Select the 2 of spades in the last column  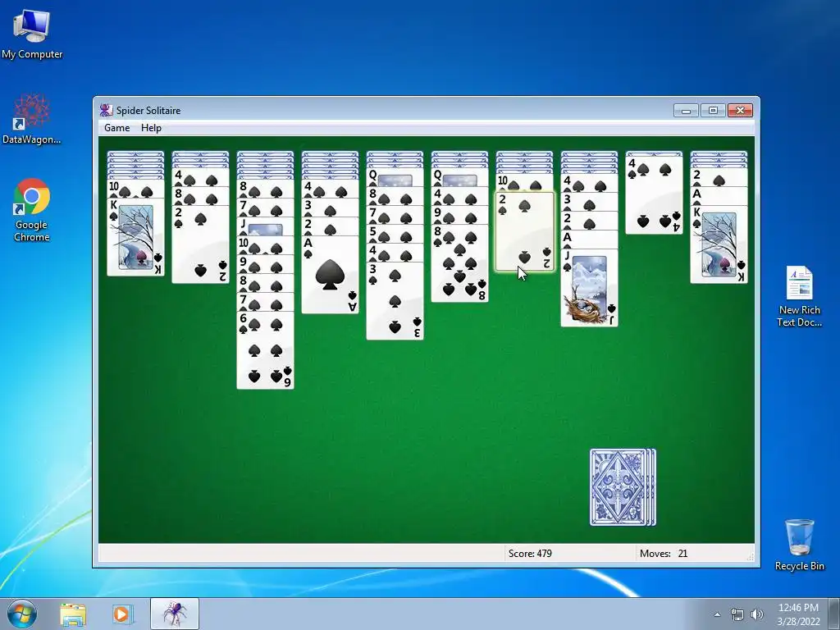tap(719, 177)
